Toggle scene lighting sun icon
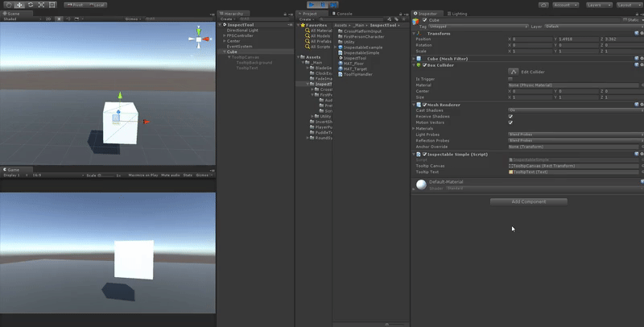The height and width of the screenshot is (327, 644). (x=59, y=19)
